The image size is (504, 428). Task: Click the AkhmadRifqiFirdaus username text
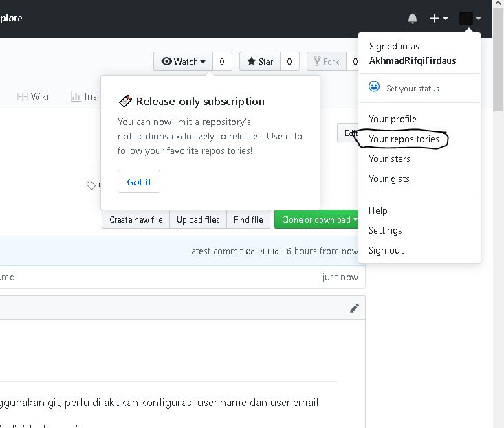pyautogui.click(x=413, y=60)
